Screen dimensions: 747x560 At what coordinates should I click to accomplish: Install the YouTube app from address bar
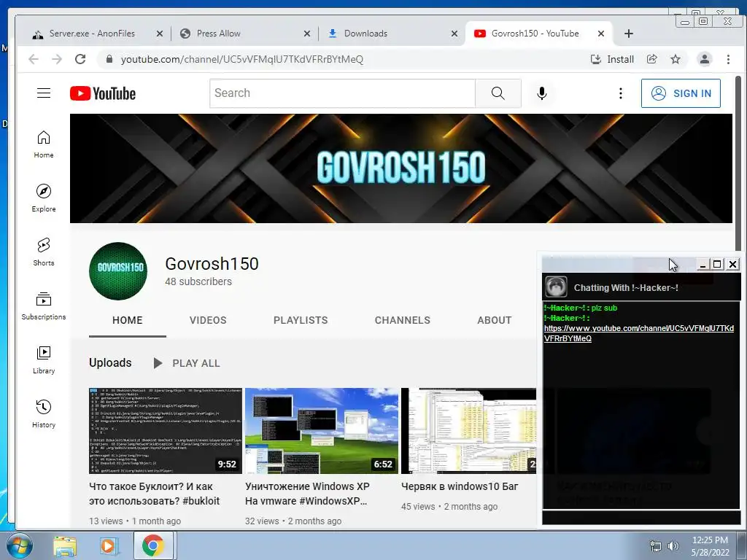point(613,59)
